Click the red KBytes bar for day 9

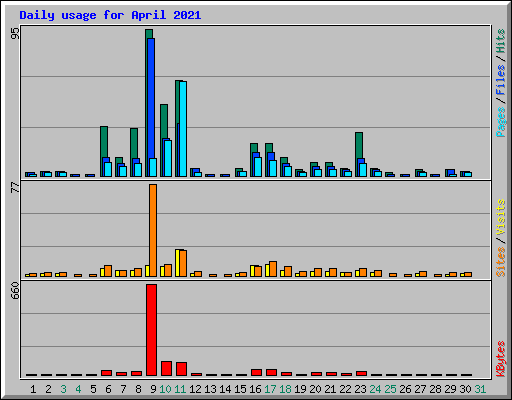coord(151,330)
